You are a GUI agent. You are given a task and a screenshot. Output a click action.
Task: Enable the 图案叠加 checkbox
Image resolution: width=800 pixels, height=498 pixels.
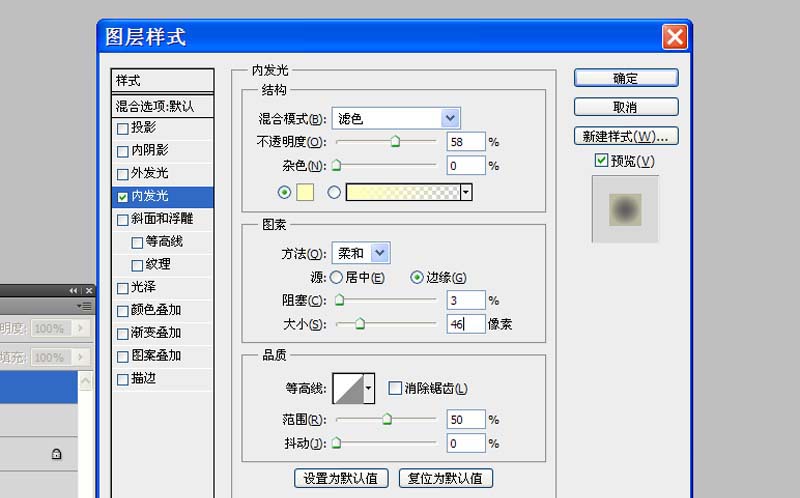coord(122,357)
